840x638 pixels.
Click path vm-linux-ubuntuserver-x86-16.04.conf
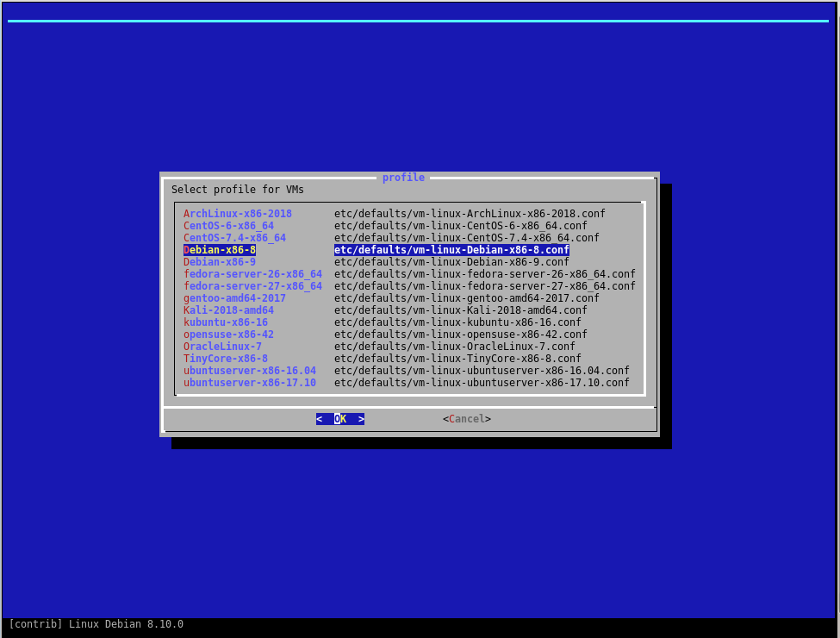[482, 371]
